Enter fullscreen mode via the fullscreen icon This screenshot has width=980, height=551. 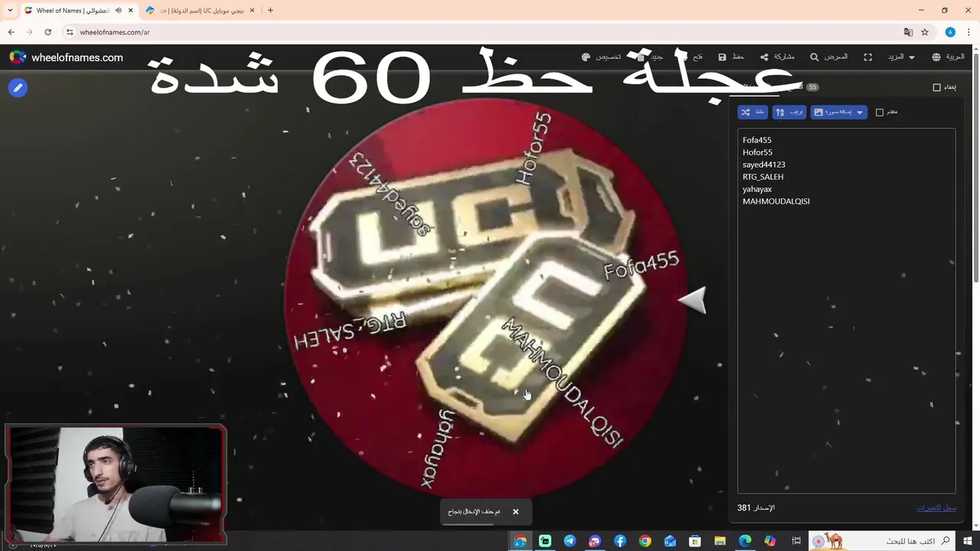[867, 57]
